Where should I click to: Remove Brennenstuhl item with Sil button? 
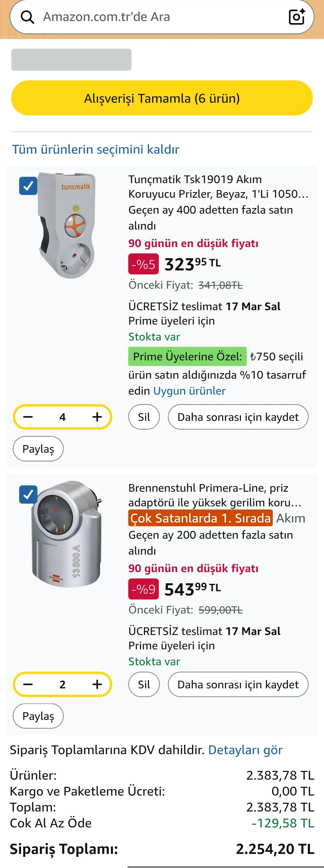[x=144, y=684]
